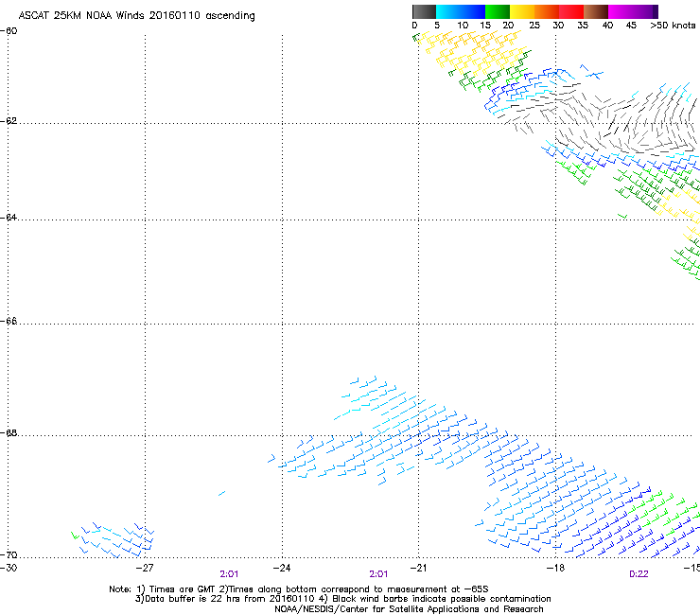Click the 'Times are GMT' note line
Image resolution: width=700 pixels, height=615 pixels.
[298, 589]
